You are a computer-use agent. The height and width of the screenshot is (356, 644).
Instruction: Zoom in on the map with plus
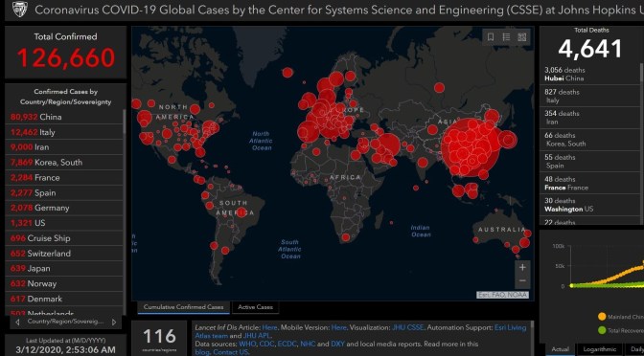[522, 267]
